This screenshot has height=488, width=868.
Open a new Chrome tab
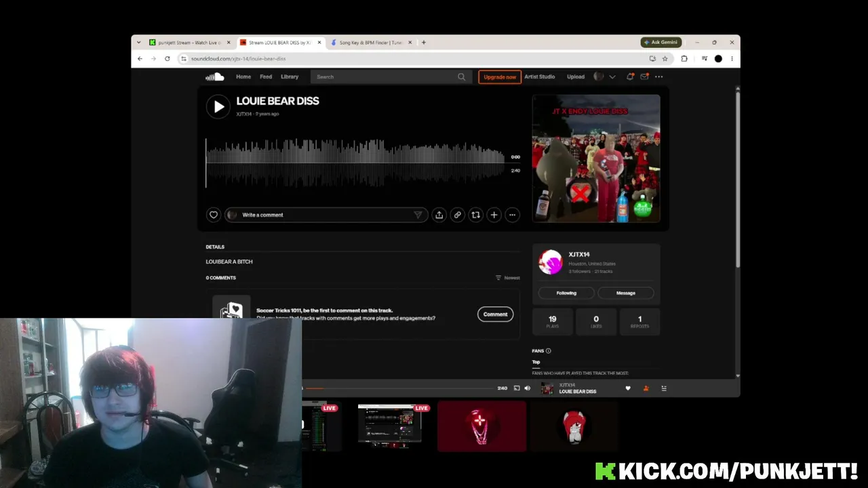pyautogui.click(x=424, y=42)
